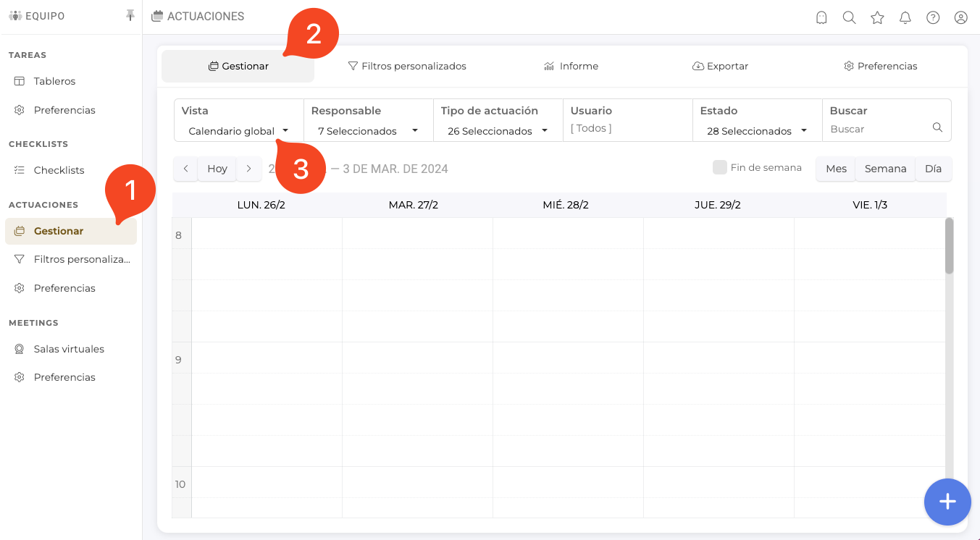Open the help question mark icon

(933, 17)
